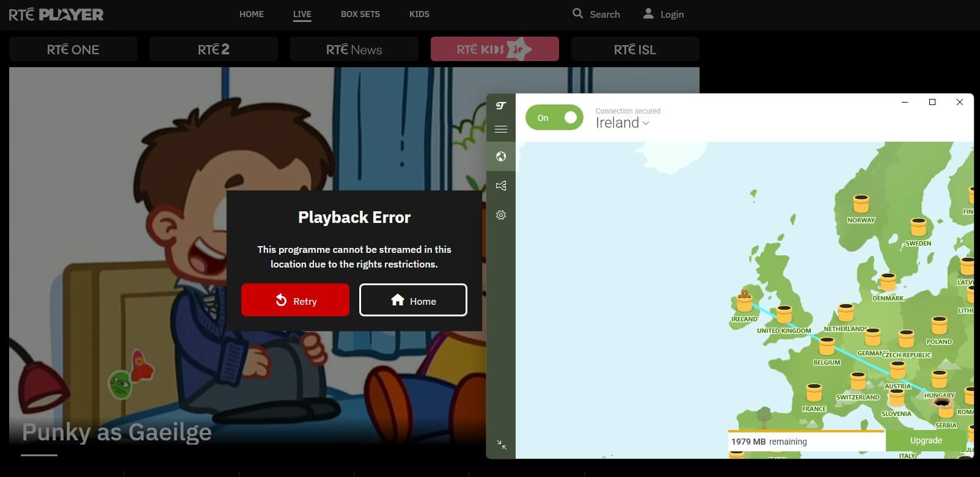Click the Punky as Gaeilge title
Viewport: 980px width, 477px height.
[x=117, y=432]
